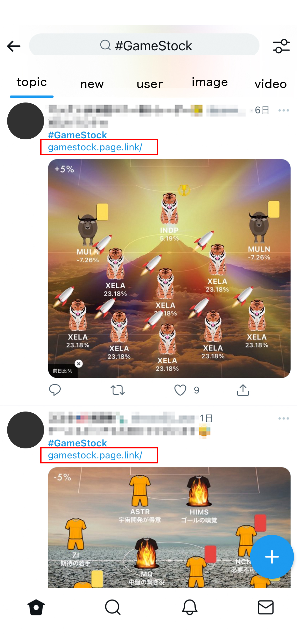
Task: Select the video tab
Action: pos(270,84)
